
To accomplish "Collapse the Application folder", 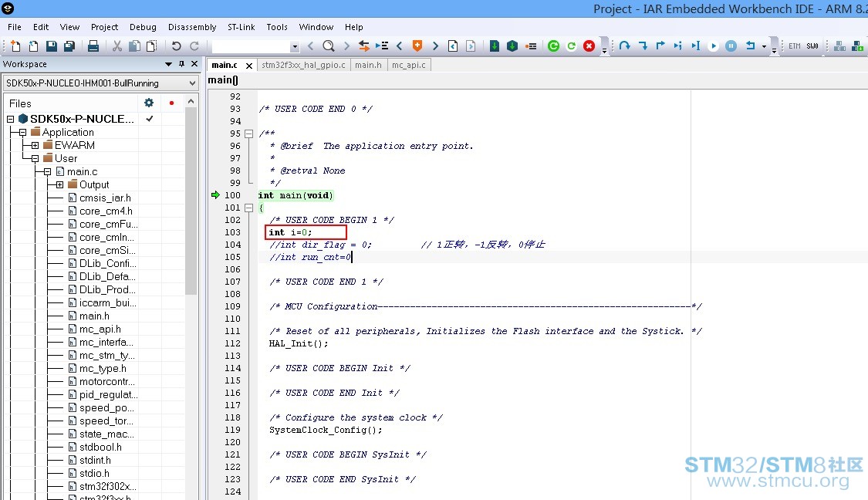I will coord(22,133).
